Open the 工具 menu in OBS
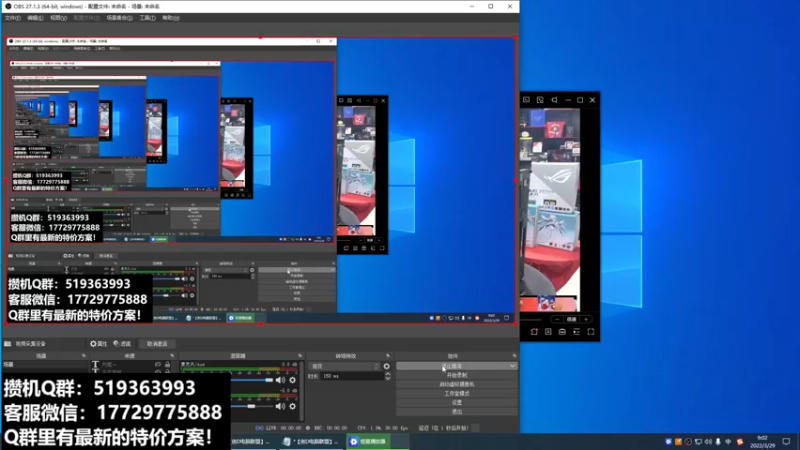This screenshot has width=800, height=450. 147,18
